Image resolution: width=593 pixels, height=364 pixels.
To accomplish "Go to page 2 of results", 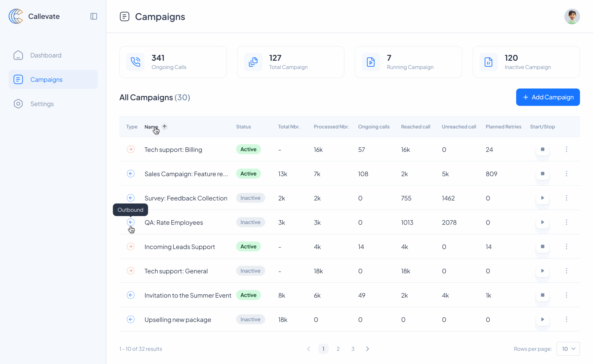I will pos(338,349).
